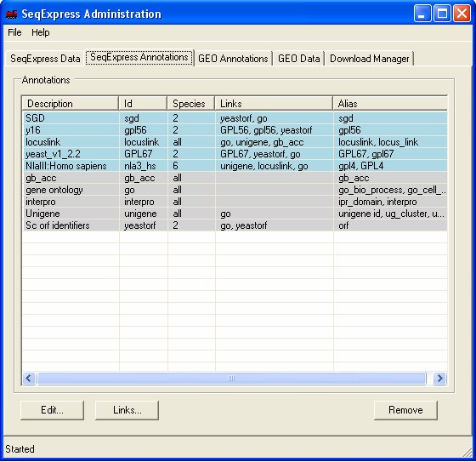
Task: Click the 'go, unigene, gb_acc' Links cell
Action: (x=275, y=142)
